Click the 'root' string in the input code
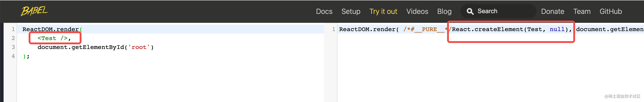Viewport: 644px width, 102px height. [x=139, y=47]
